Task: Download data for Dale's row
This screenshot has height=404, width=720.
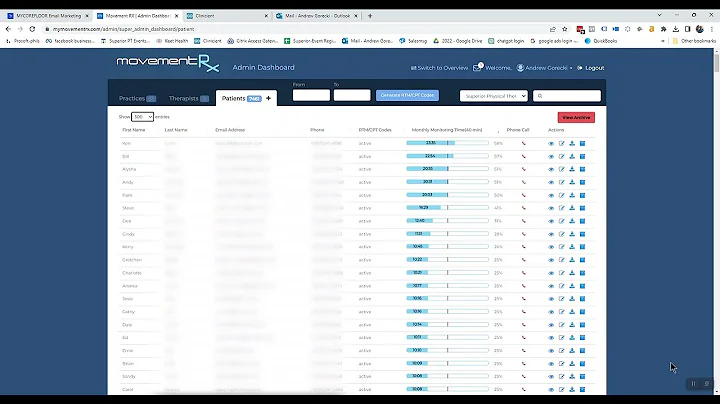Action: point(572,325)
